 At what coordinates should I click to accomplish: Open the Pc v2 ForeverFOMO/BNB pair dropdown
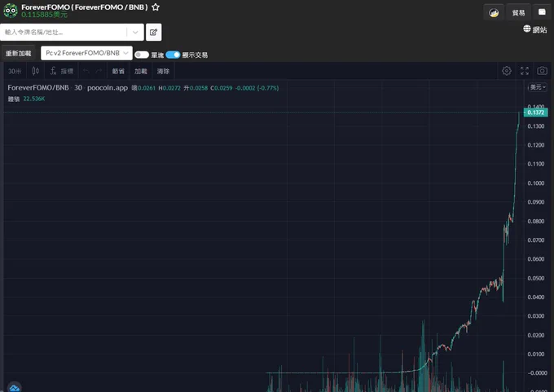click(86, 53)
